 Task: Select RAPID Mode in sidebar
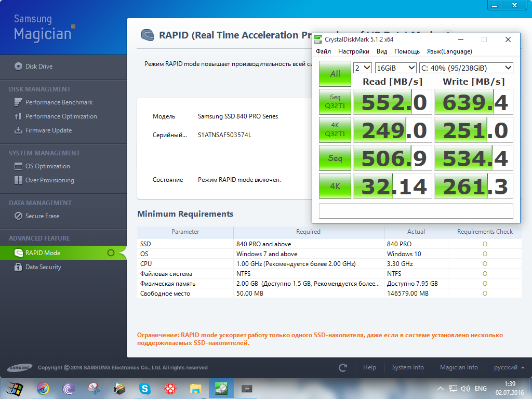[63, 253]
